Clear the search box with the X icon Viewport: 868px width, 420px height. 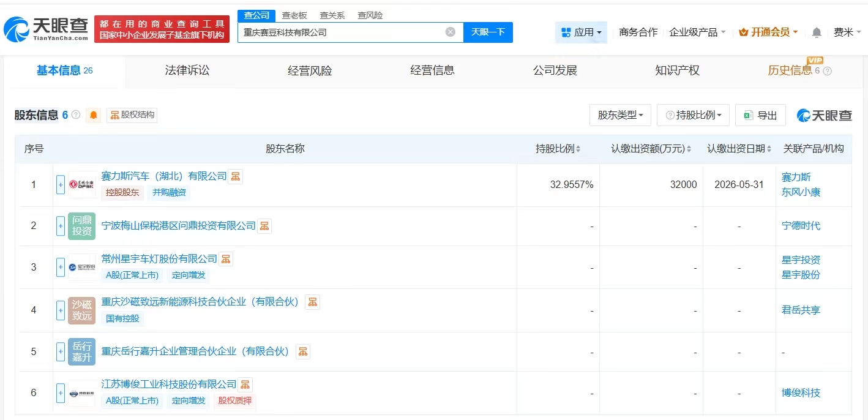tap(451, 32)
